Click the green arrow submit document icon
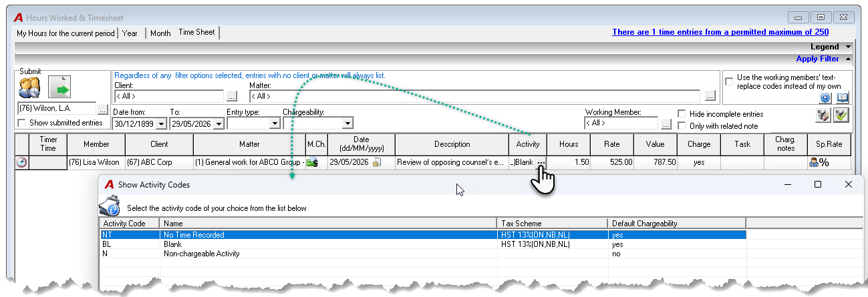This screenshot has height=297, width=868. 59,88
